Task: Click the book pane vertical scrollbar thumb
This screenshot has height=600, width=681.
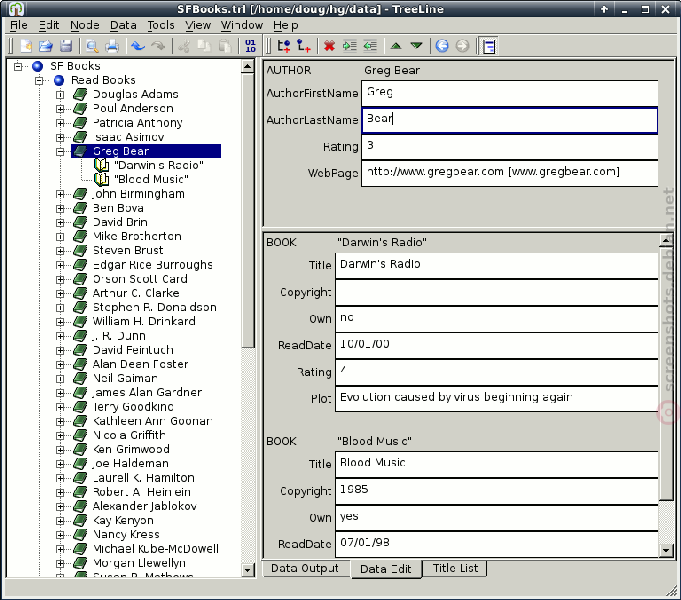Action: [x=666, y=373]
